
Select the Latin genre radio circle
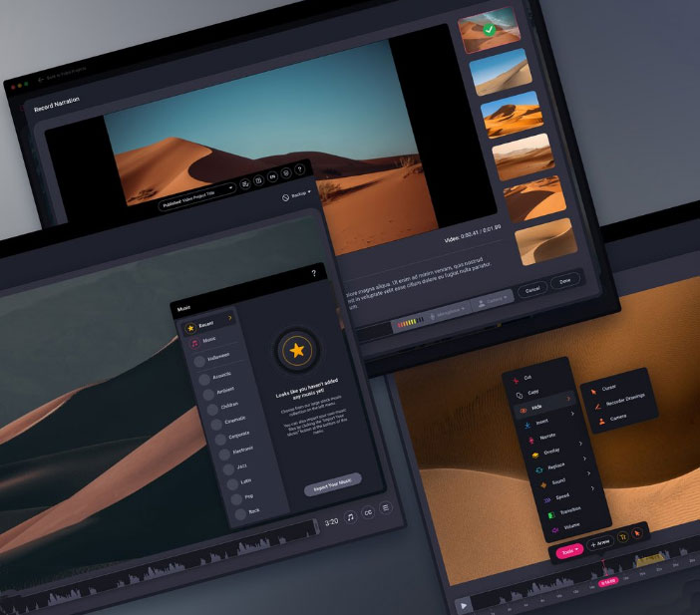[x=232, y=484]
